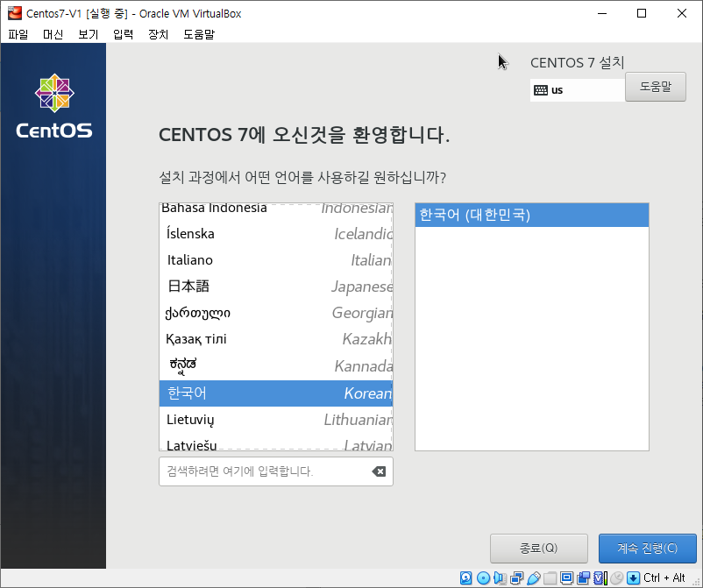The image size is (703, 588).
Task: Click the network adapter status icon
Action: pos(516,577)
